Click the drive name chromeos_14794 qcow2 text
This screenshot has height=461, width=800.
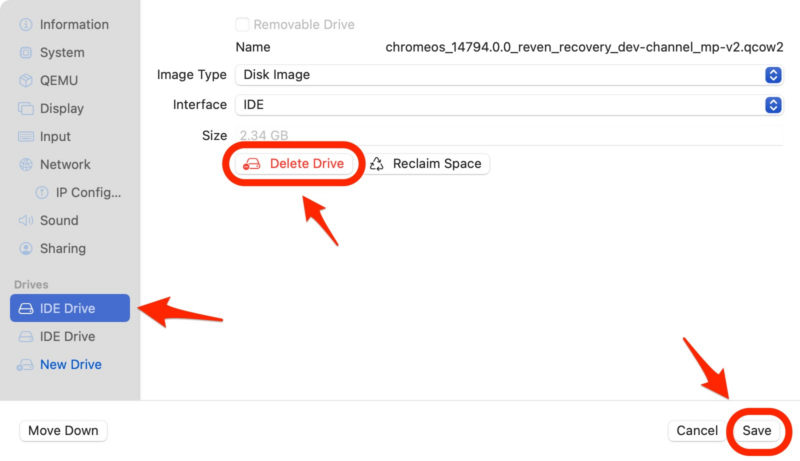coord(584,47)
